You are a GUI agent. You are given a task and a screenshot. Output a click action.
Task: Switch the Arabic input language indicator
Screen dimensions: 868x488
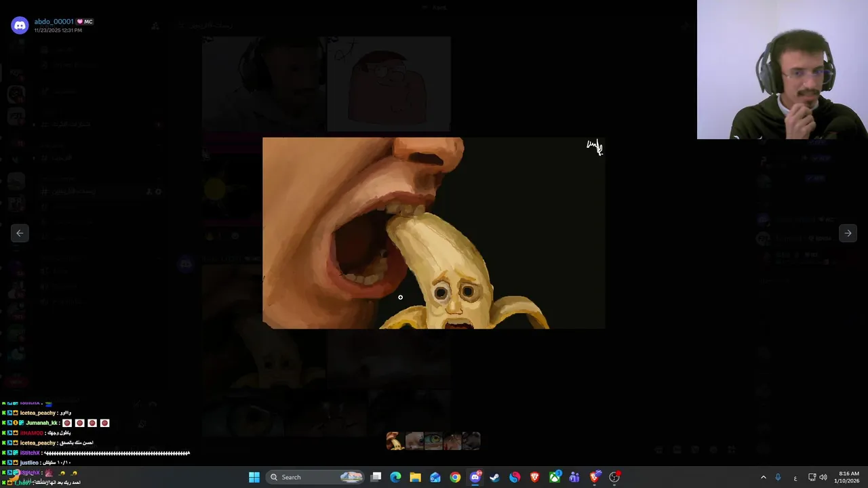point(795,478)
